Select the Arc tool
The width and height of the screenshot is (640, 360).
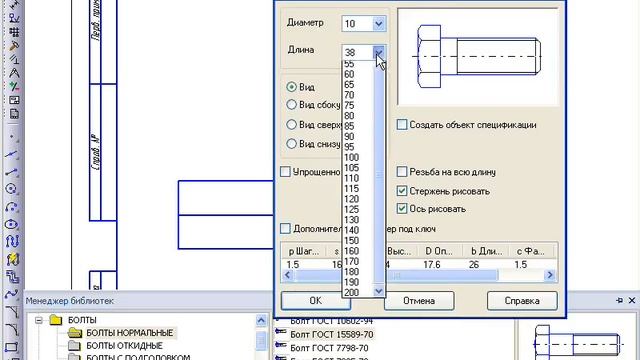point(12,207)
